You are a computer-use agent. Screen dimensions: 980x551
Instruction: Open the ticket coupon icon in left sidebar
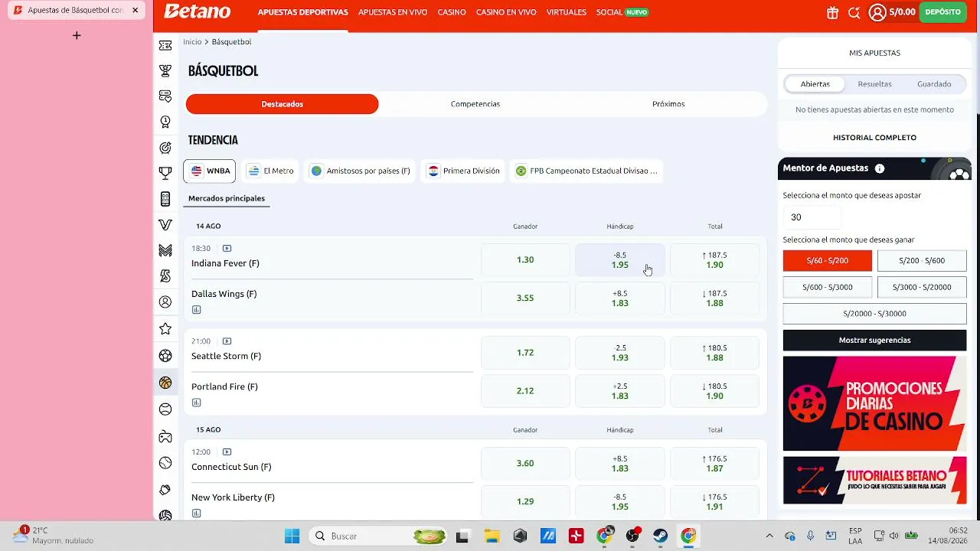[165, 46]
